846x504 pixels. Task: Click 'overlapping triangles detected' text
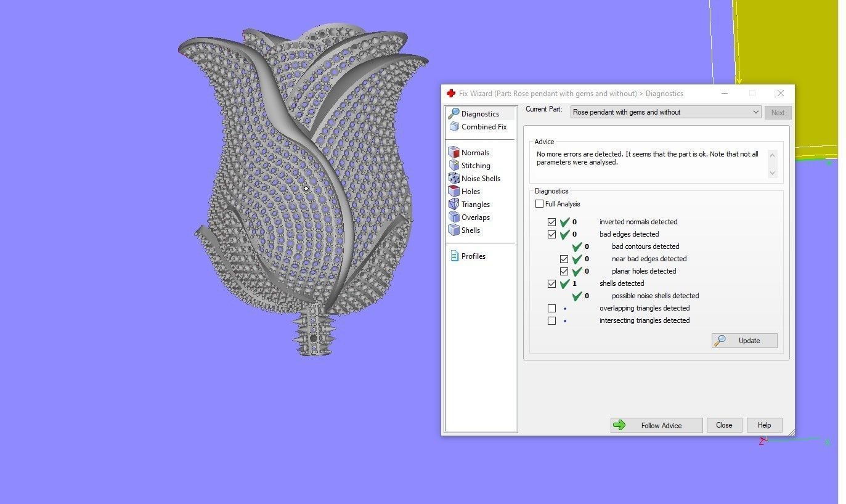pos(645,308)
